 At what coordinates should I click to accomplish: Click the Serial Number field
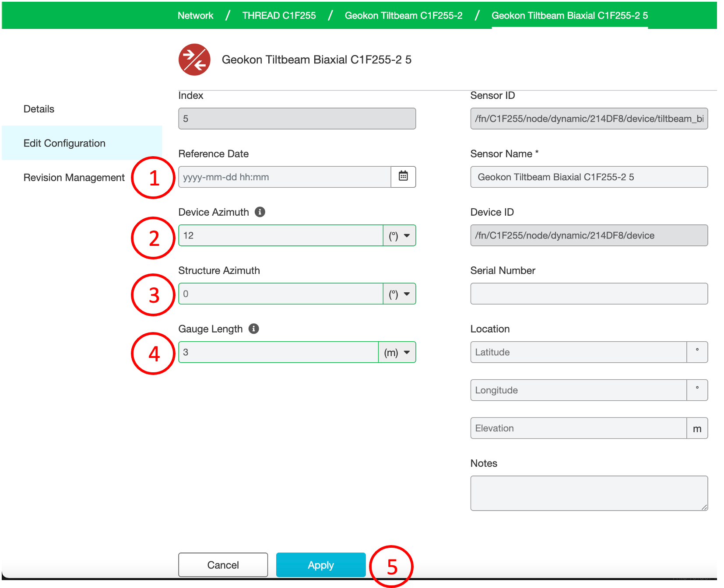pos(589,294)
